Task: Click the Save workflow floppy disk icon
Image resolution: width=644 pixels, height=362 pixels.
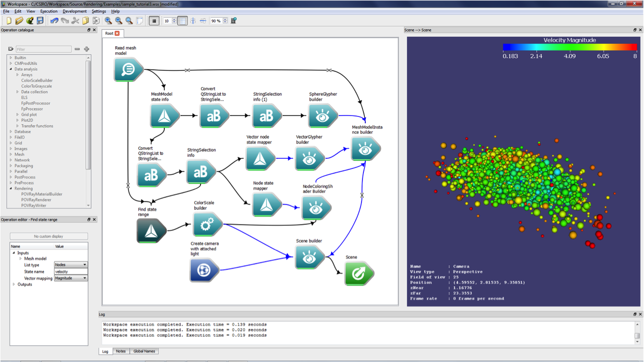Action: click(x=40, y=21)
